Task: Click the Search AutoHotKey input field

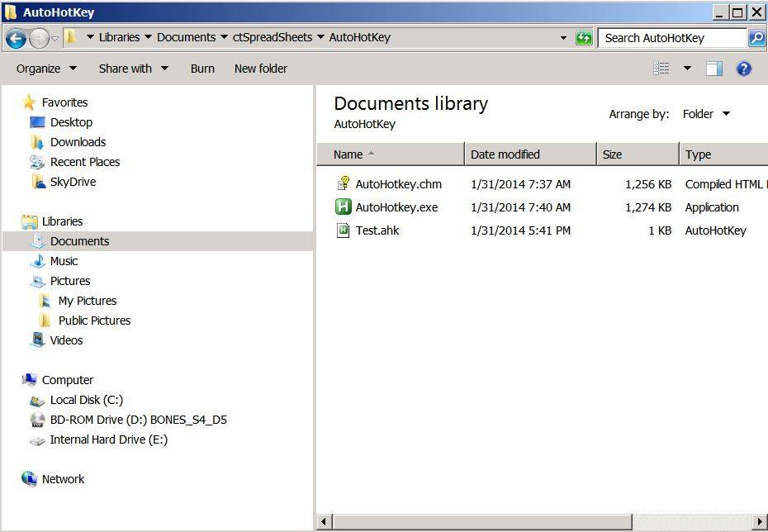Action: click(x=672, y=38)
